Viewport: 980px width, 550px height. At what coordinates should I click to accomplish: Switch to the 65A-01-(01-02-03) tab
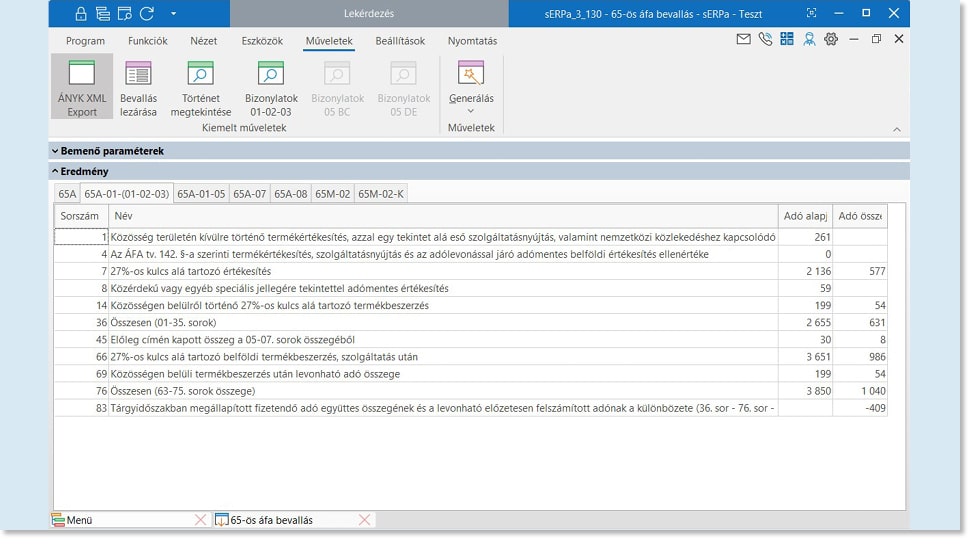click(127, 194)
